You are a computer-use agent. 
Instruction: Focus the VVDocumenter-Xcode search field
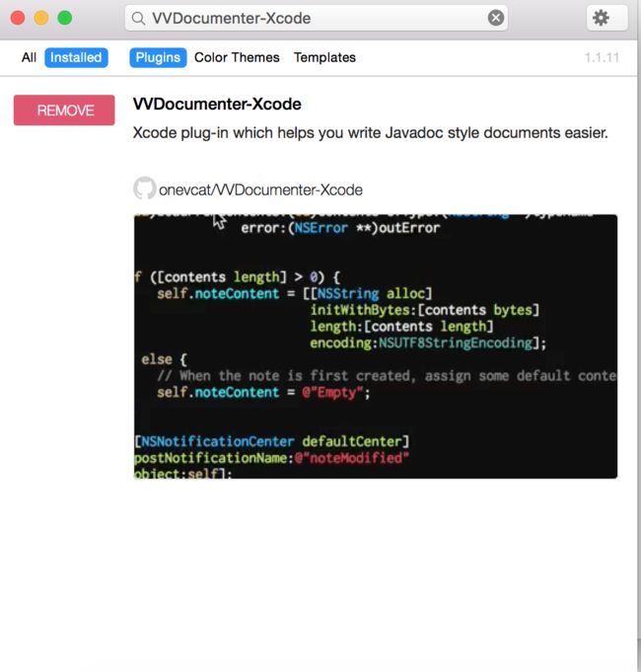pos(317,18)
